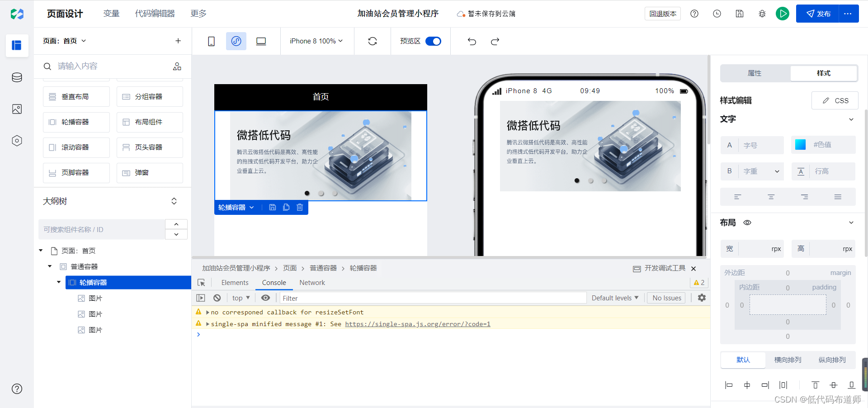This screenshot has height=408, width=868.
Task: Click the 发布 publish button
Action: pos(817,14)
